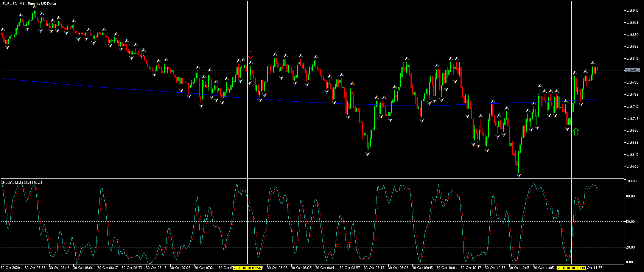Image resolution: width=644 pixels, height=272 pixels.
Task: Click the 20.00 stochastic level label
Action: click(x=630, y=247)
